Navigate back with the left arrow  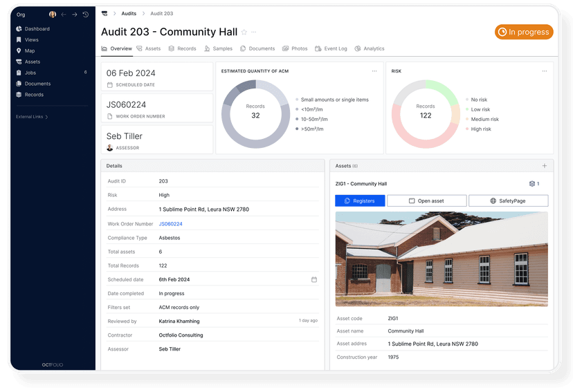64,15
